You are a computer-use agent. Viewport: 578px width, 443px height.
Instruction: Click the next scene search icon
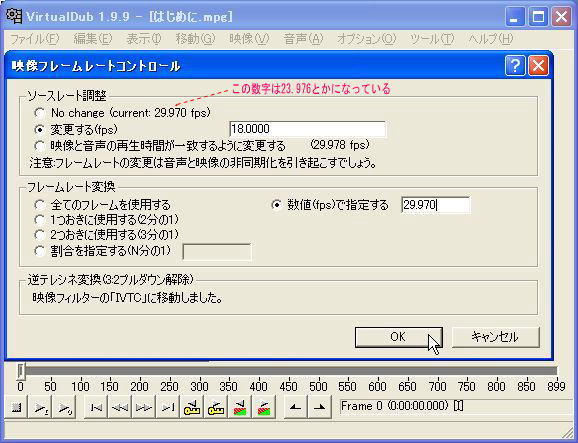tap(264, 407)
